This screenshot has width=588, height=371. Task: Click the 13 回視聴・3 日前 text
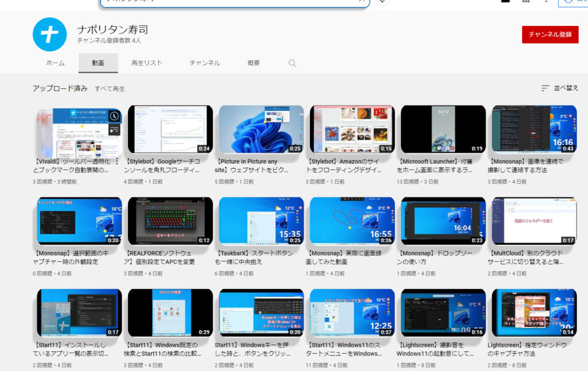coord(417,182)
